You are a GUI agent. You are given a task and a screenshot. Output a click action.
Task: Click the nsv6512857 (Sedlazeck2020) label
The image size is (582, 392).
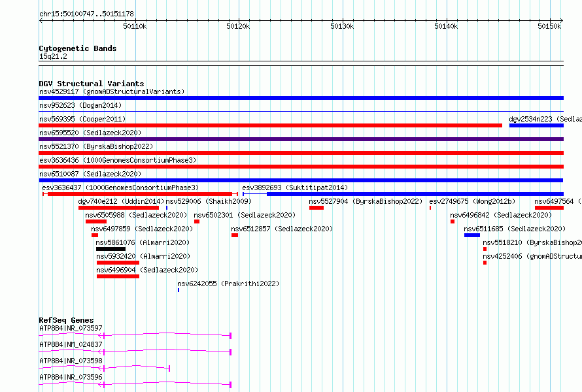(282, 229)
